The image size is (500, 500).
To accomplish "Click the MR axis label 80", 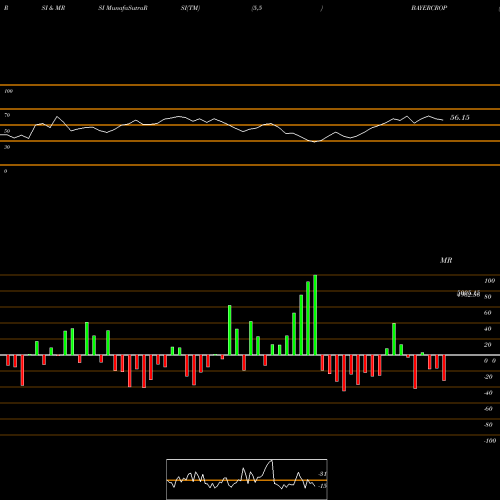I will click(488, 297).
